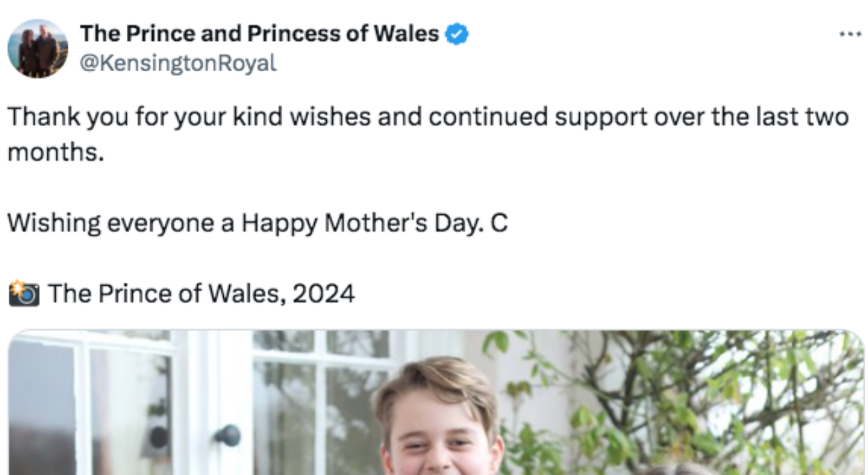
Task: Open The Prince and Princess of Wales profile name
Action: pos(260,33)
